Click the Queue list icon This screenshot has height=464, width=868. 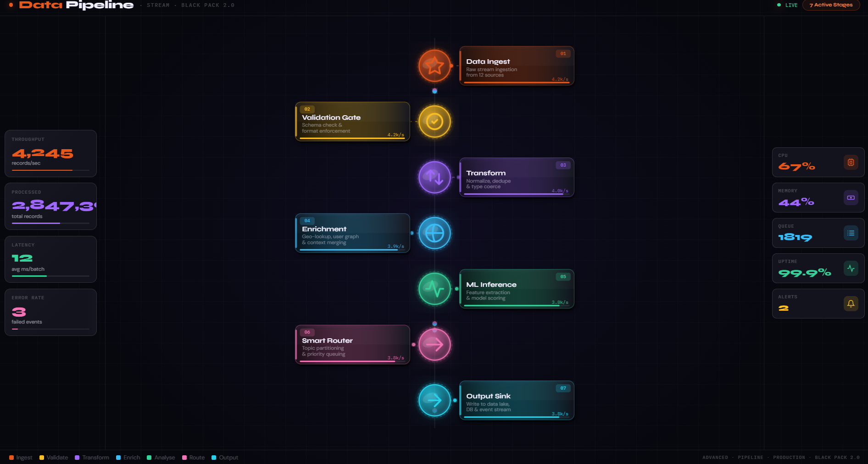[851, 233]
